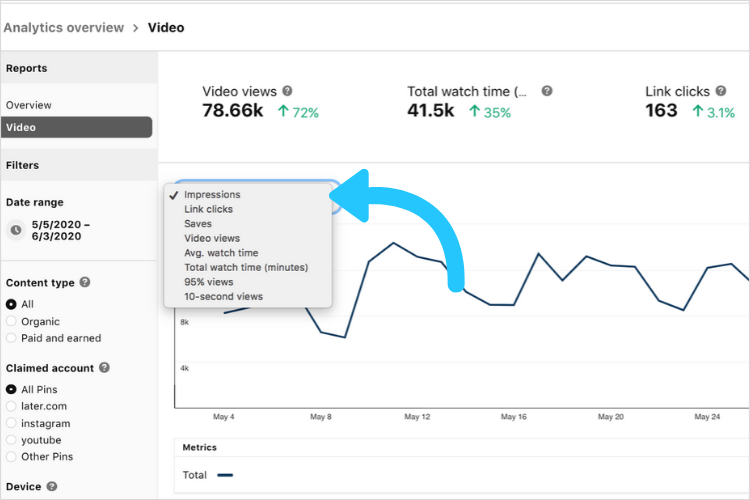The width and height of the screenshot is (750, 500).
Task: Click the Metrics table heading
Action: pyautogui.click(x=199, y=447)
